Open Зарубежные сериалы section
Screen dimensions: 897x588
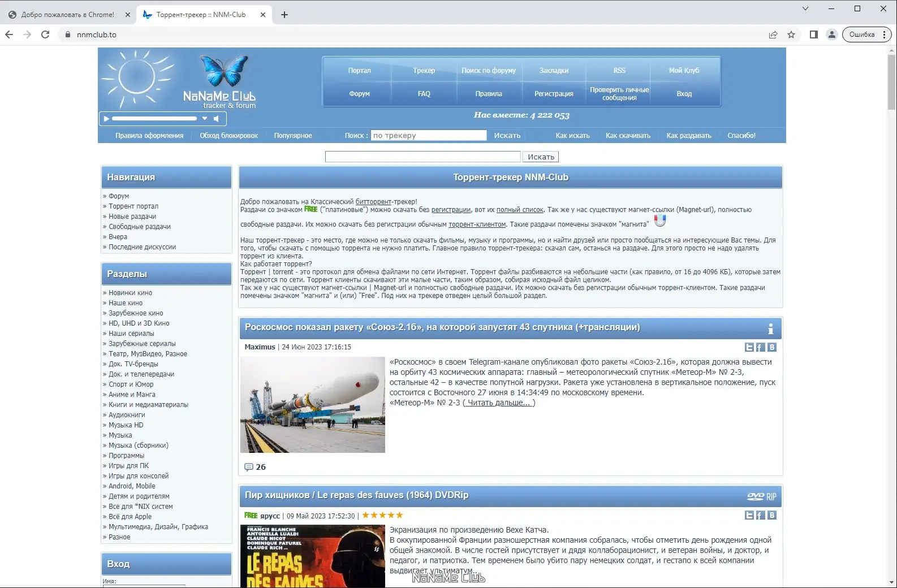tap(142, 344)
